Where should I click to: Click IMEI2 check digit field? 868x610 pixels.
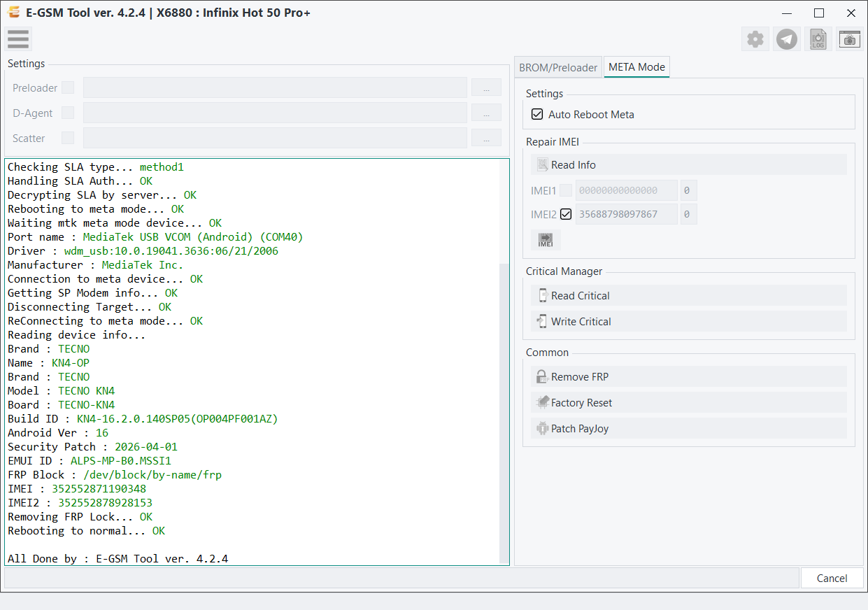coord(688,214)
